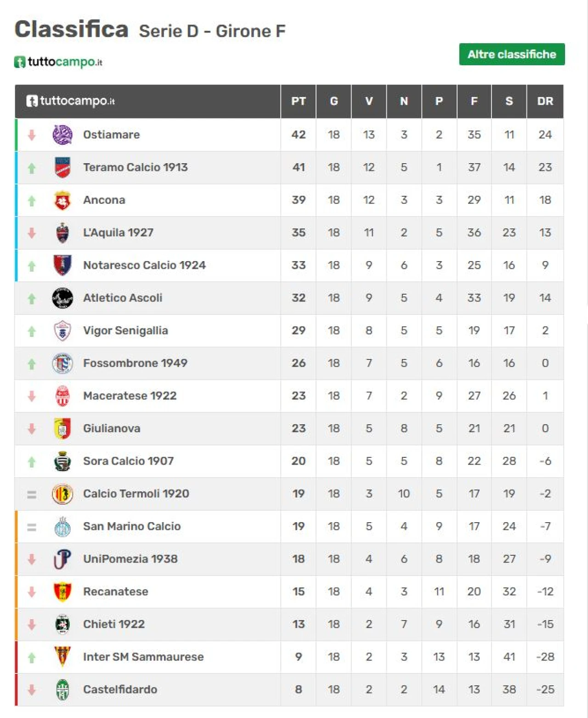Click the Castelfidardo team crest icon

click(62, 690)
